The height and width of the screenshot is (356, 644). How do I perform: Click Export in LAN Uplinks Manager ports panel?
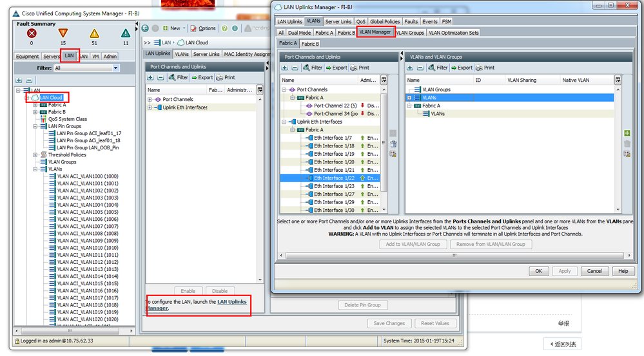pyautogui.click(x=337, y=68)
